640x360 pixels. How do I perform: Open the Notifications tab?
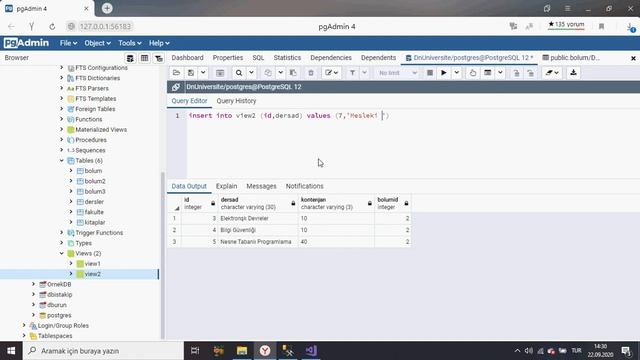(304, 186)
